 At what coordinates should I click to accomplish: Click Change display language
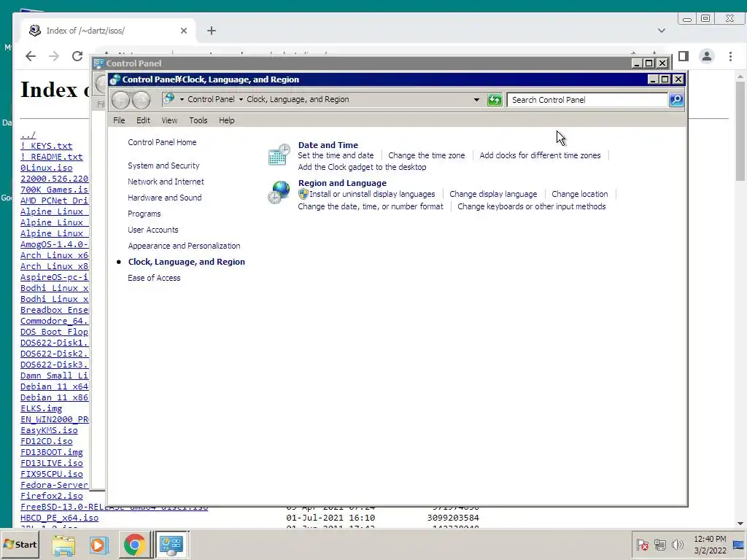[x=493, y=194]
